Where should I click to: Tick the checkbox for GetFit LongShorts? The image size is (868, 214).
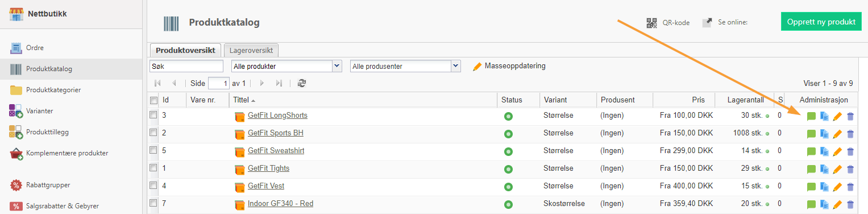[x=153, y=115]
